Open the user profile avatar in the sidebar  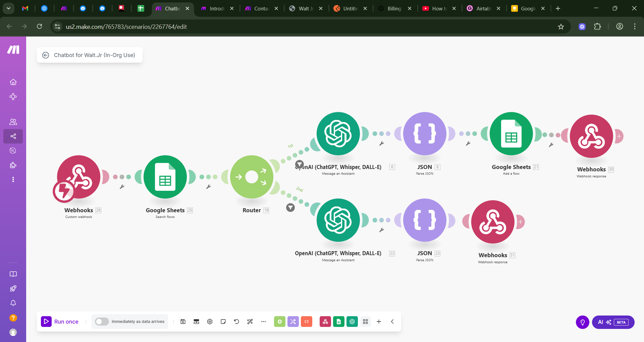coord(13,332)
